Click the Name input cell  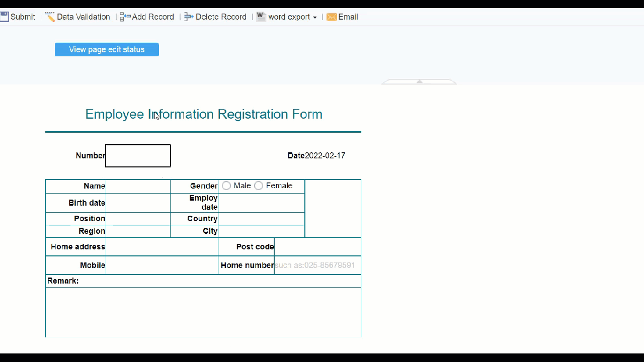(x=138, y=187)
